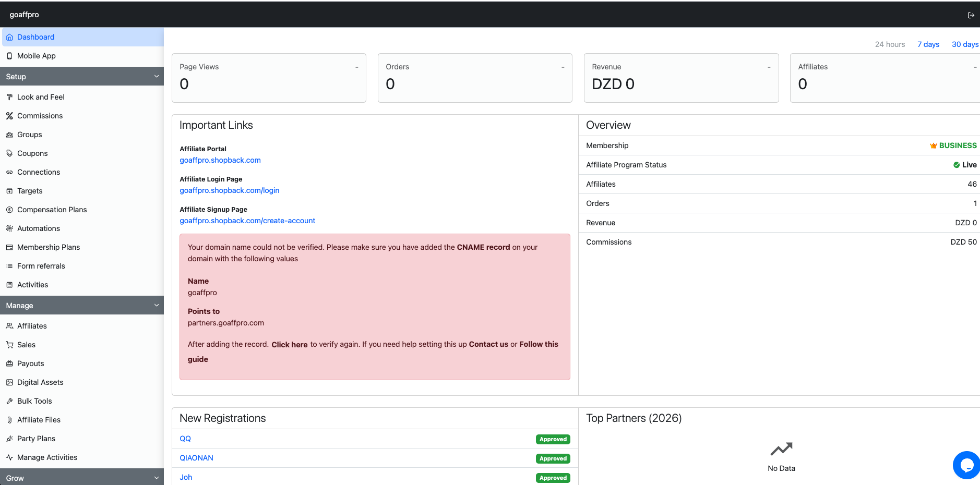Click the BUSINESS membership label

pyautogui.click(x=958, y=145)
